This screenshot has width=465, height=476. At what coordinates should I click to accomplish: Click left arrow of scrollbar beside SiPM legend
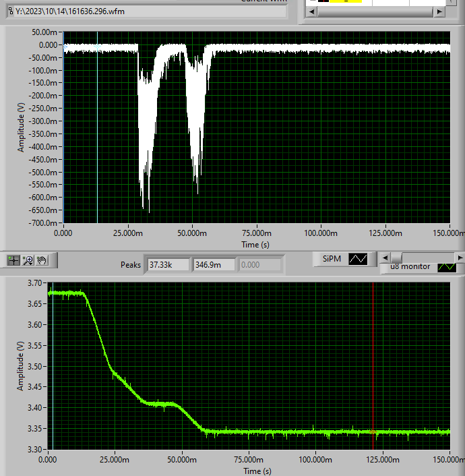point(385,258)
